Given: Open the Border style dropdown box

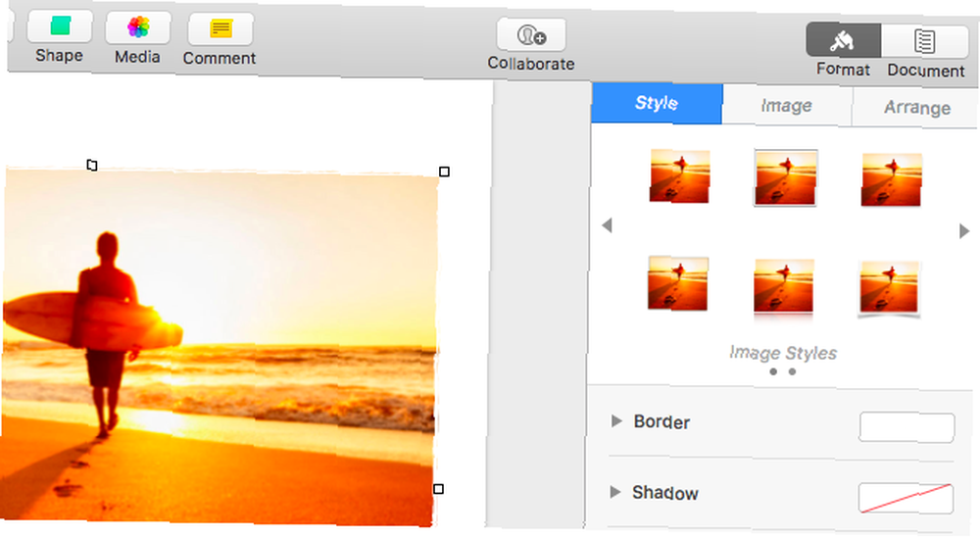Looking at the screenshot, I should click(x=906, y=427).
